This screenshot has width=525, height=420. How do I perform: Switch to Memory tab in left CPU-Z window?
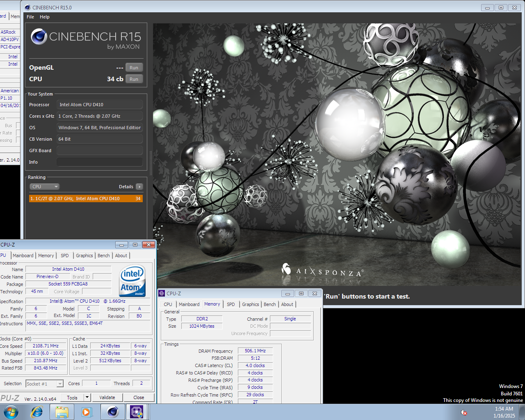46,256
